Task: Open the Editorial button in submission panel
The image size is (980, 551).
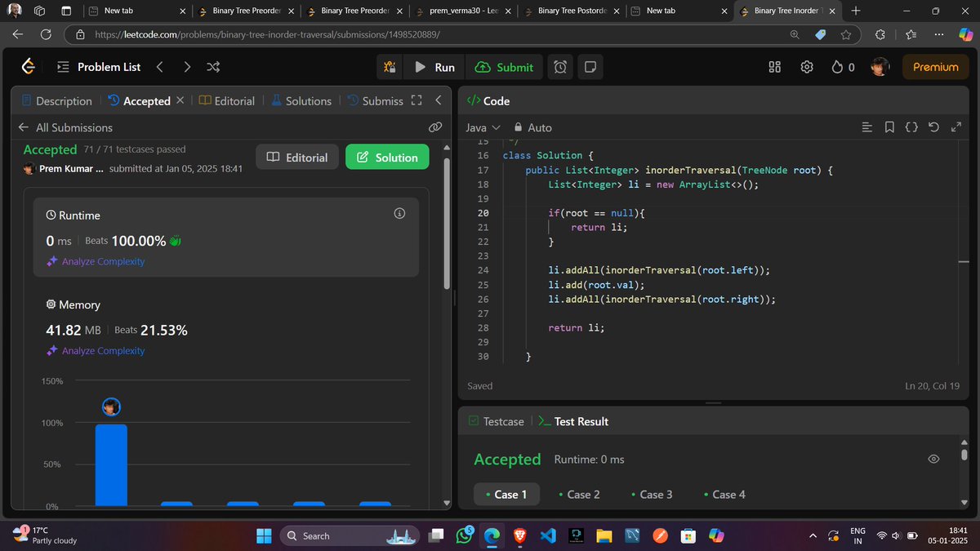Action: pyautogui.click(x=297, y=157)
